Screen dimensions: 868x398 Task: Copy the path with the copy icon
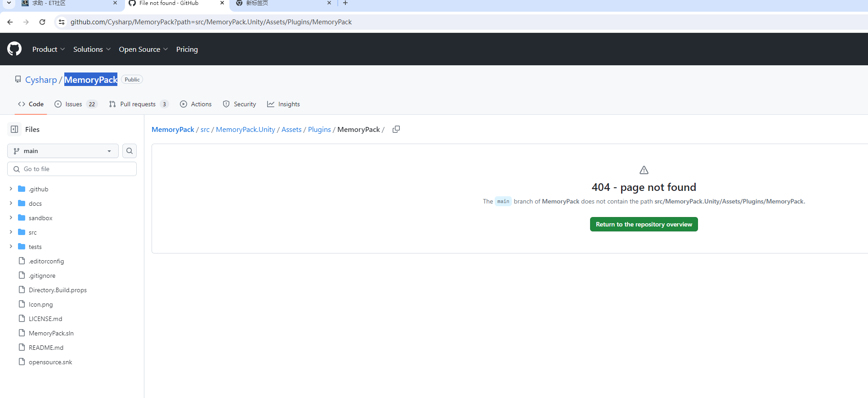(x=396, y=129)
